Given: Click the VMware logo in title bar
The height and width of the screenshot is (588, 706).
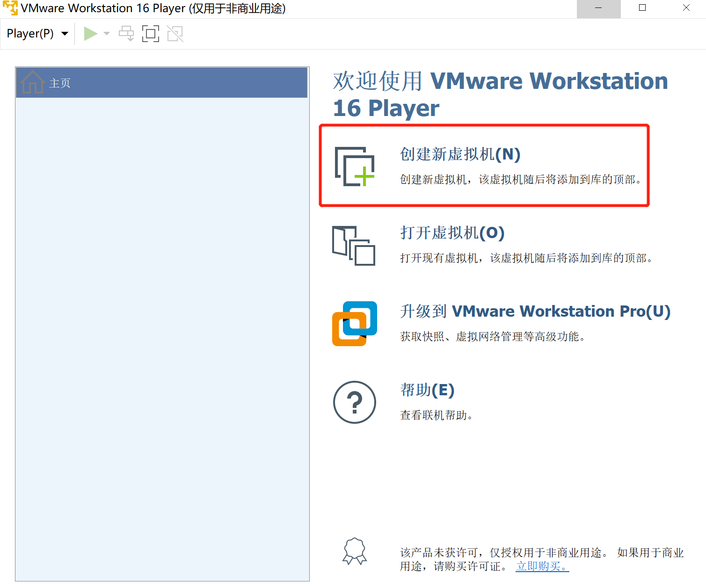Looking at the screenshot, I should click(x=10, y=8).
